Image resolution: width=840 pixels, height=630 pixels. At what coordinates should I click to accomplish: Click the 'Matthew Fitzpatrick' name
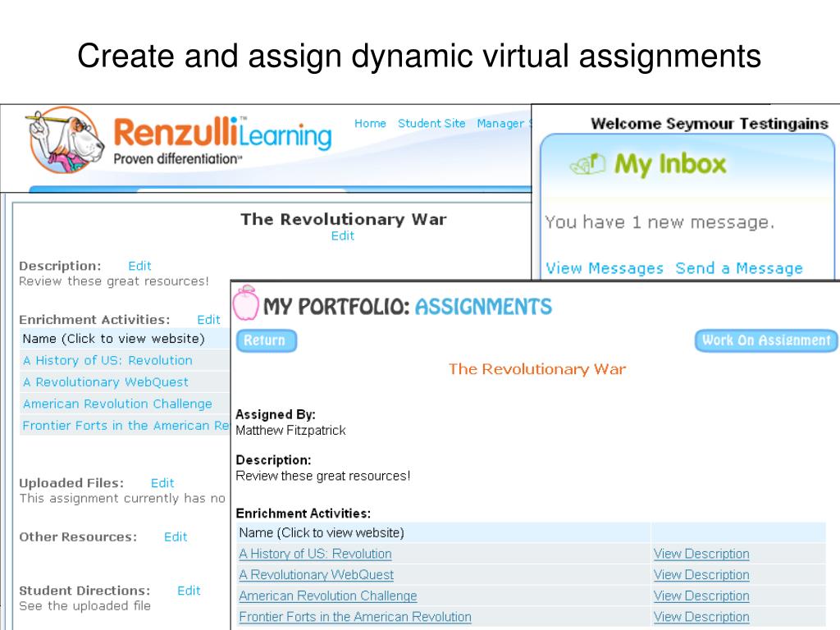pos(290,431)
